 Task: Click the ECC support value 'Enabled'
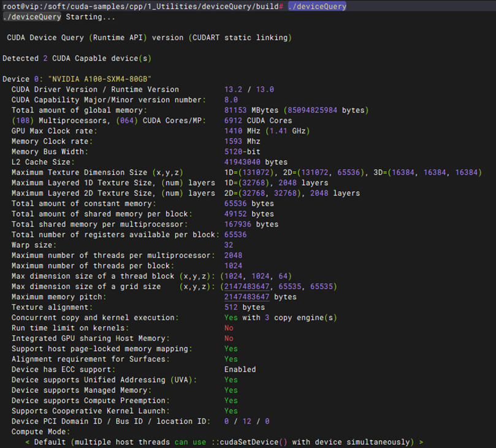(x=240, y=370)
